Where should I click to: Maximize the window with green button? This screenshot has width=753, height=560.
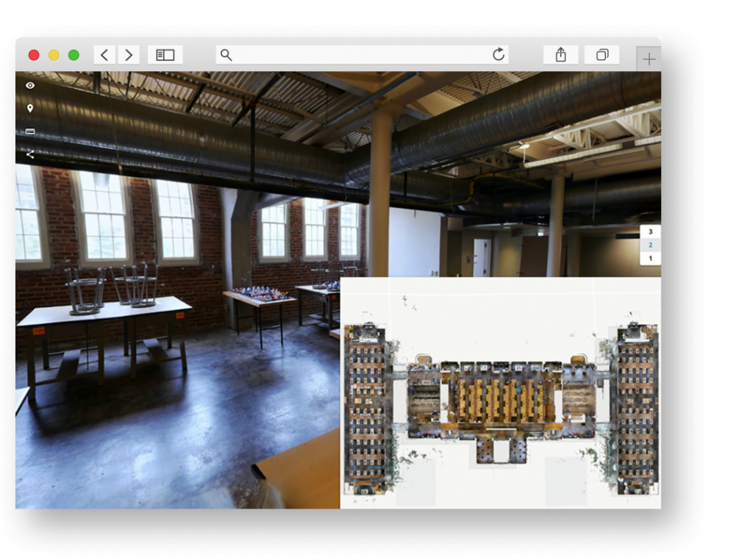74,55
